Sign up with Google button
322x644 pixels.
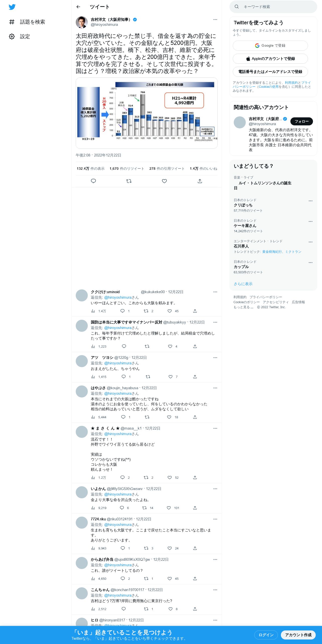click(270, 45)
